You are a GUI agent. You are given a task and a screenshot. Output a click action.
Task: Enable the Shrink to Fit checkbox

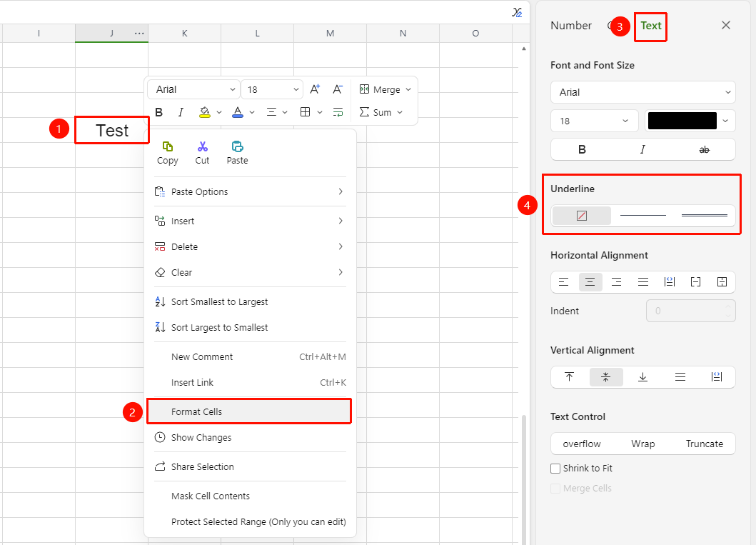point(555,469)
